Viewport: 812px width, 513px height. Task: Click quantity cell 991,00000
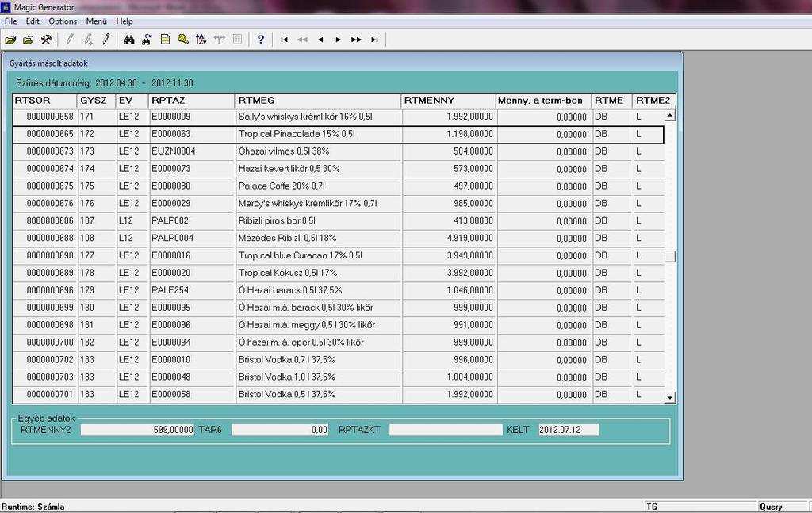click(449, 325)
